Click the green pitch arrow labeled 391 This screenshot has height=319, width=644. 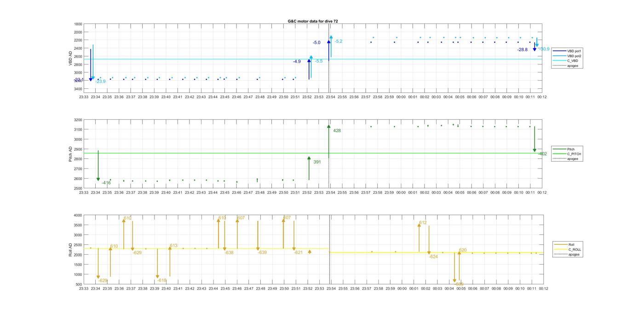tap(309, 168)
